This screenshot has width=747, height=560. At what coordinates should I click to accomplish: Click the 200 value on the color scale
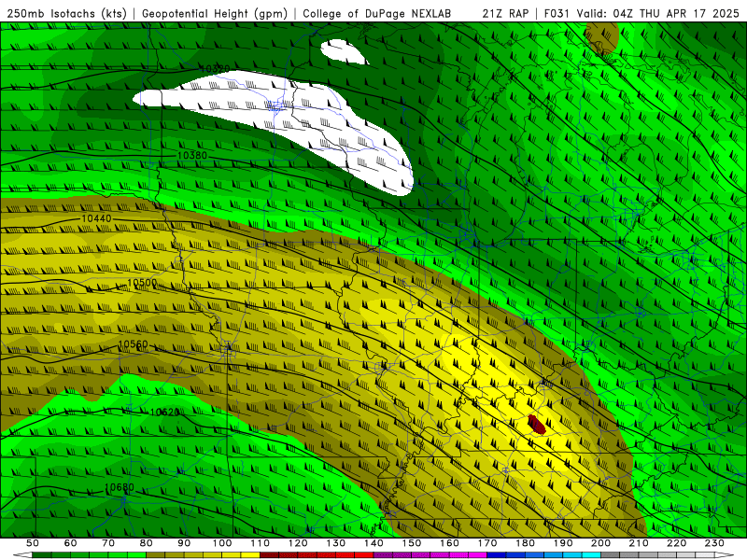tap(600, 543)
